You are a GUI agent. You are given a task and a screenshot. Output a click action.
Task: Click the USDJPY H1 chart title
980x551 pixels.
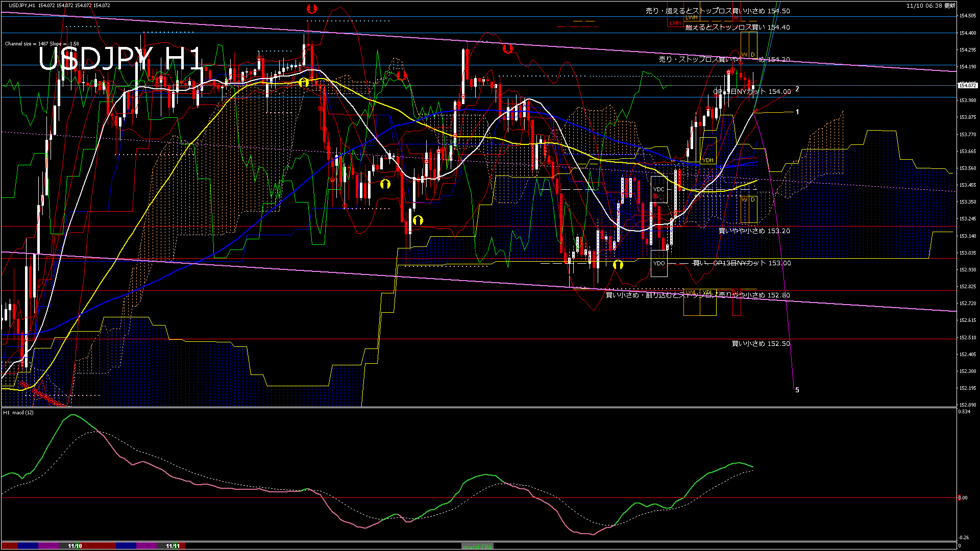pyautogui.click(x=120, y=59)
